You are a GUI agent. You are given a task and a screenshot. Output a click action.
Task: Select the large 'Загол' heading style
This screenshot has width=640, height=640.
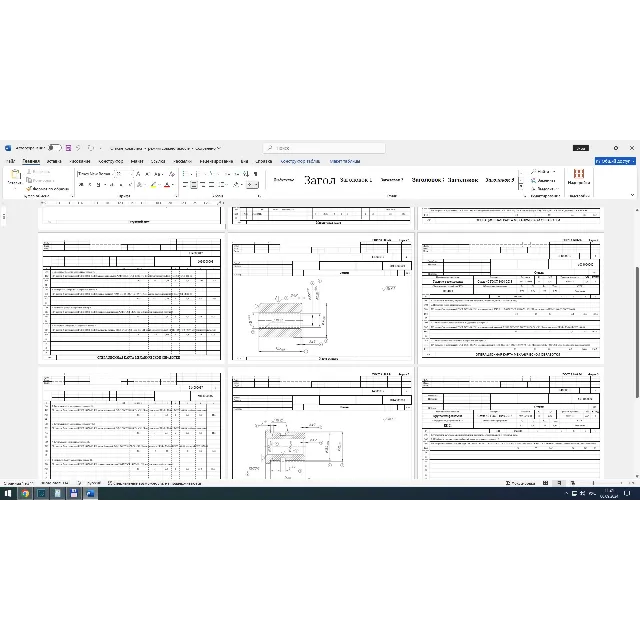pos(320,180)
